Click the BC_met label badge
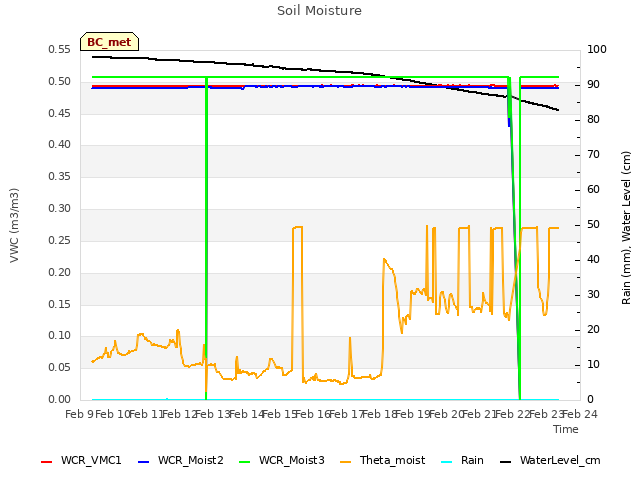This screenshot has height=480, width=640. 109,42
